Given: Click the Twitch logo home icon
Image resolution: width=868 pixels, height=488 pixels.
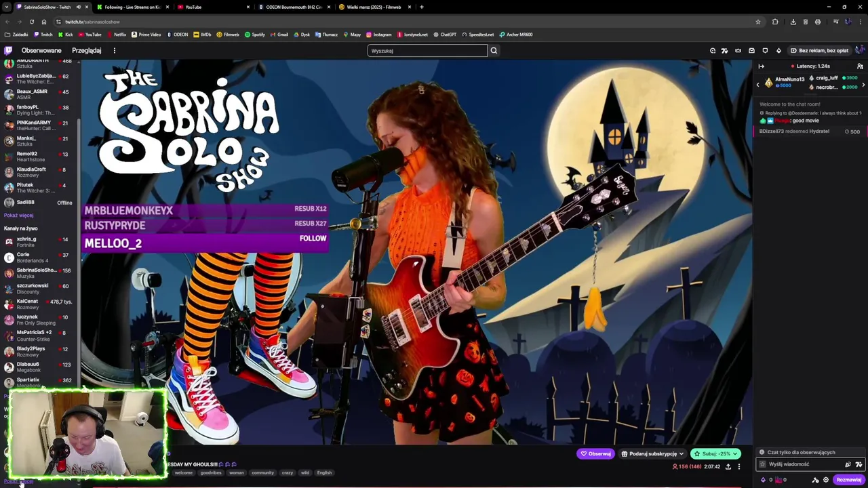Looking at the screenshot, I should (8, 50).
